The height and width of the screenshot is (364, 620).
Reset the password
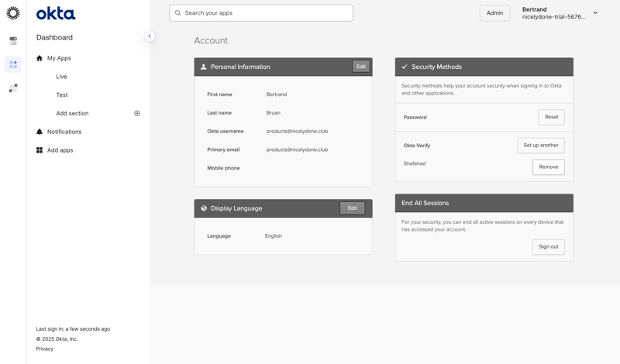click(552, 117)
